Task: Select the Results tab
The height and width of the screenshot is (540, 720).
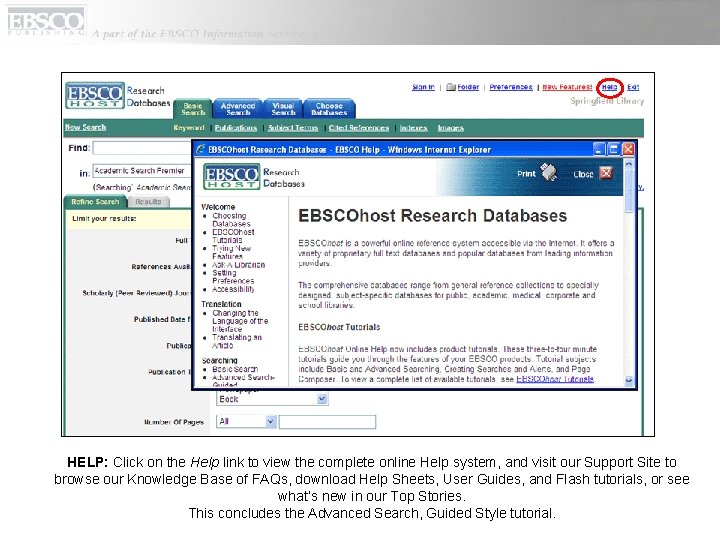Action: click(x=148, y=202)
